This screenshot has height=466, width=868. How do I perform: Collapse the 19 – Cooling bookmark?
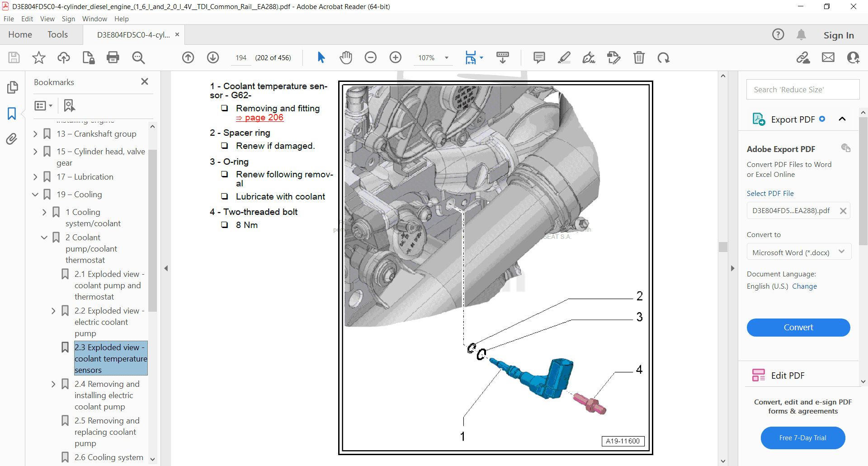(x=35, y=195)
